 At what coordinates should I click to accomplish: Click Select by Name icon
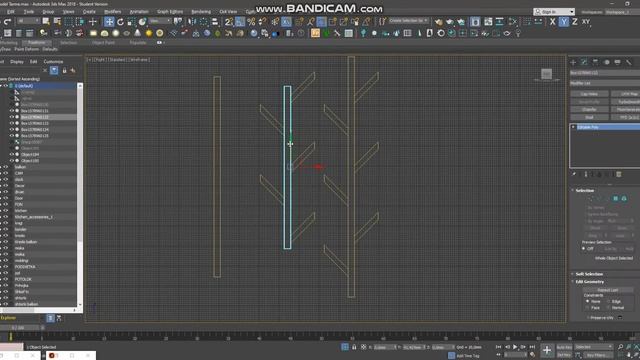pyautogui.click(x=57, y=22)
